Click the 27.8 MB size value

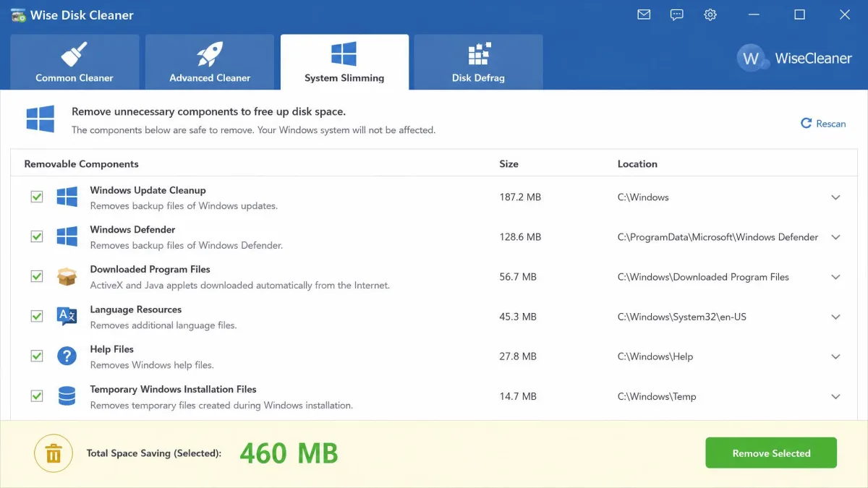point(518,356)
